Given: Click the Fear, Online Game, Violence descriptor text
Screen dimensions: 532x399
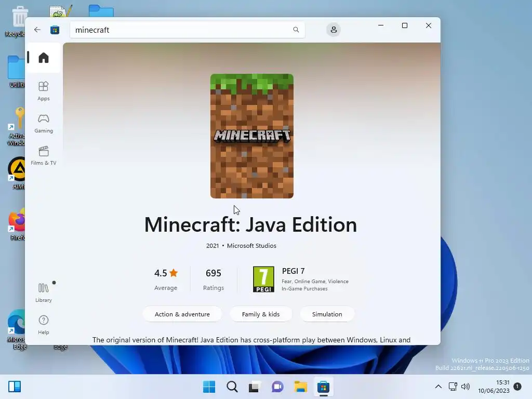Looking at the screenshot, I should click(315, 281).
